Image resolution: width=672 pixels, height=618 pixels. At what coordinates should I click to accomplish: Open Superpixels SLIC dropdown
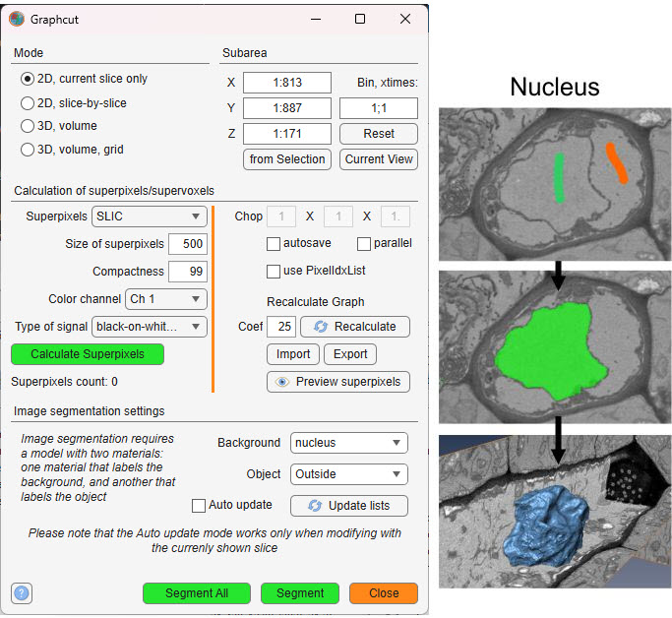point(150,216)
